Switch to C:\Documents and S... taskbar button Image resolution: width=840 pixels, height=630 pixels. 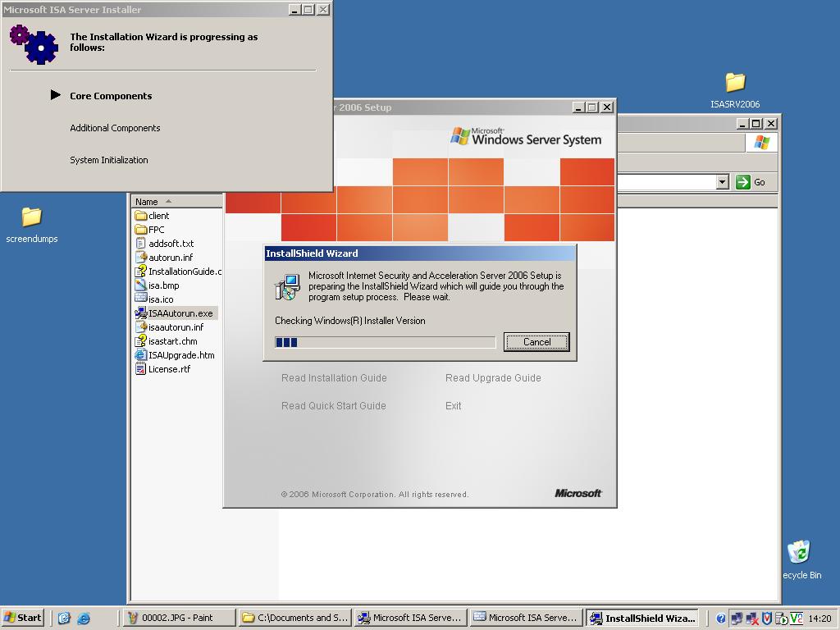[295, 618]
